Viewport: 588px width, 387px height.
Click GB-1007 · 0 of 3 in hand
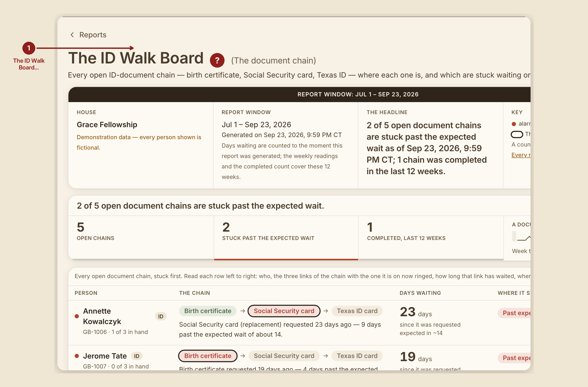click(x=116, y=366)
